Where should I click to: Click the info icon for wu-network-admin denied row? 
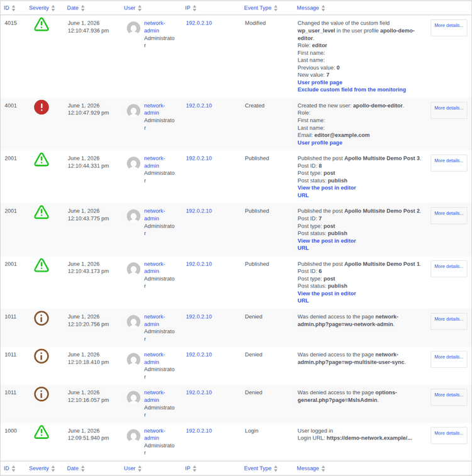pos(42,318)
